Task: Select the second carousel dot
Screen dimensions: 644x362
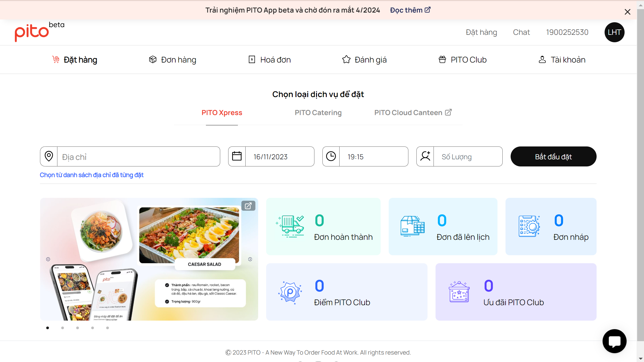Action: (x=63, y=328)
